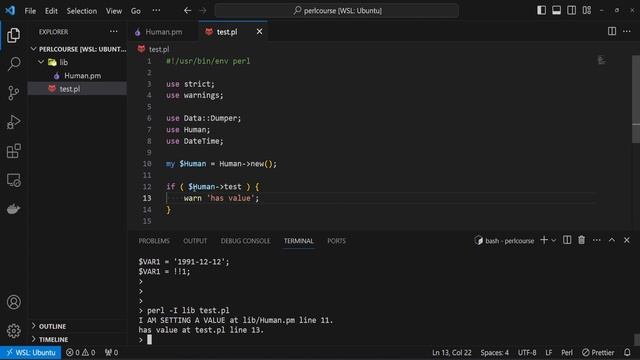Open terminal panel More Actions menu
The height and width of the screenshot is (360, 640).
pos(597,240)
